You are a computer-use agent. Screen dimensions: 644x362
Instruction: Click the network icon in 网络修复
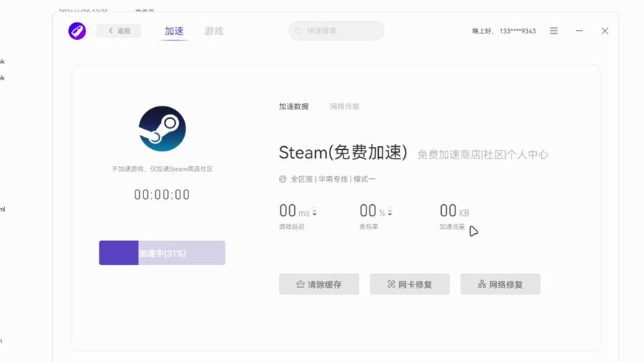(x=482, y=284)
